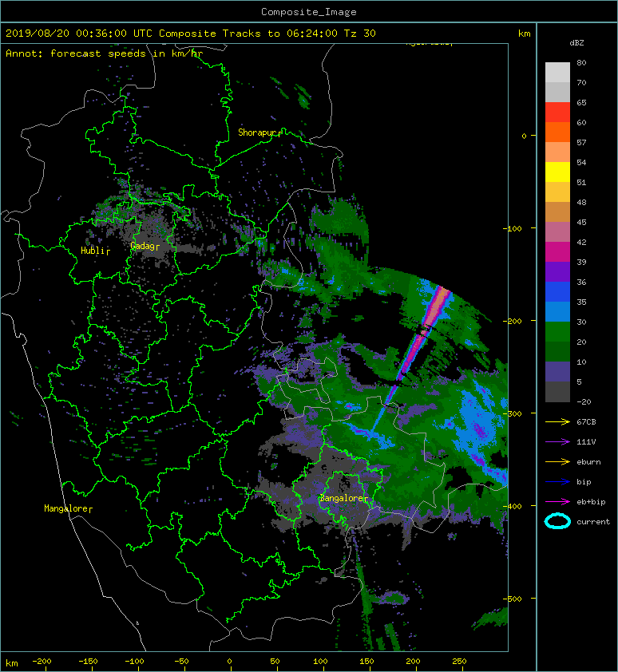
Task: Click the -200 x-axis tick label
Action: pos(42,662)
